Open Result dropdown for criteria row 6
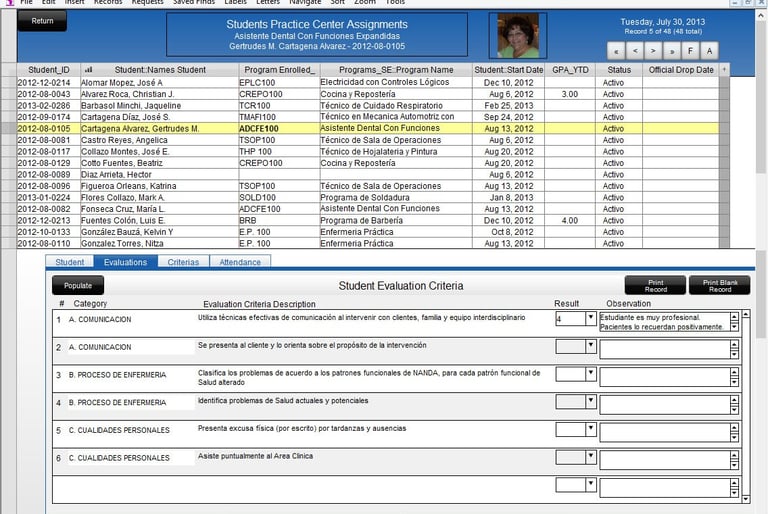Screen dimensions: 768x514 point(591,457)
